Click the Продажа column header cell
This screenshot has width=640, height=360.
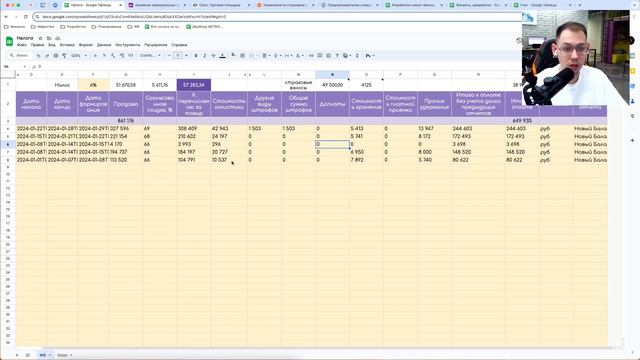pos(126,104)
